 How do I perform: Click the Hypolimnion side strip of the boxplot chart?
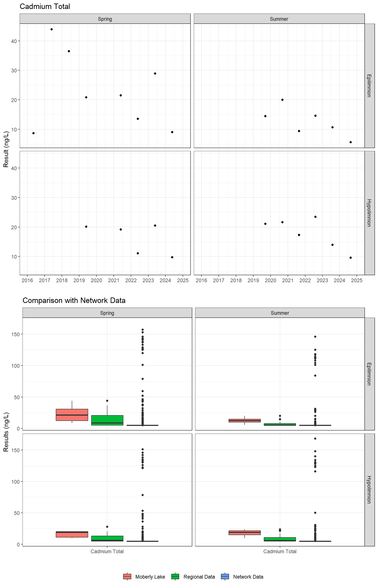[x=369, y=490]
